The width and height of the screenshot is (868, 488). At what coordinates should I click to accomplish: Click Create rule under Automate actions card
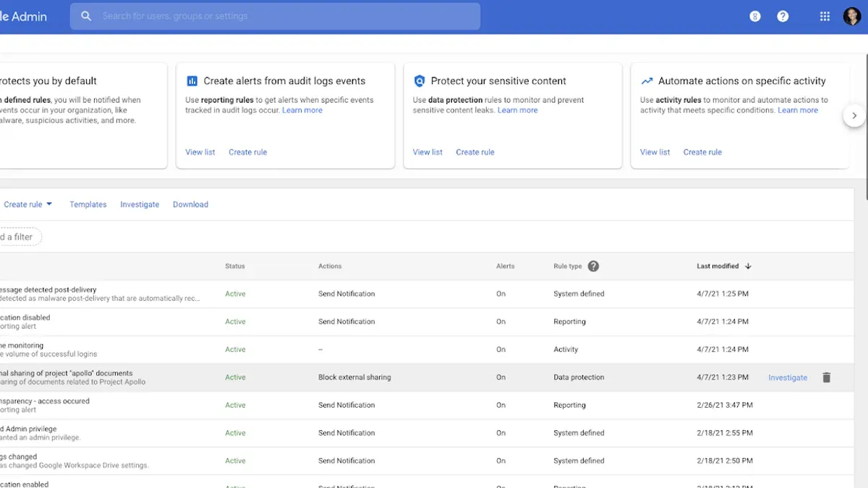pos(702,152)
